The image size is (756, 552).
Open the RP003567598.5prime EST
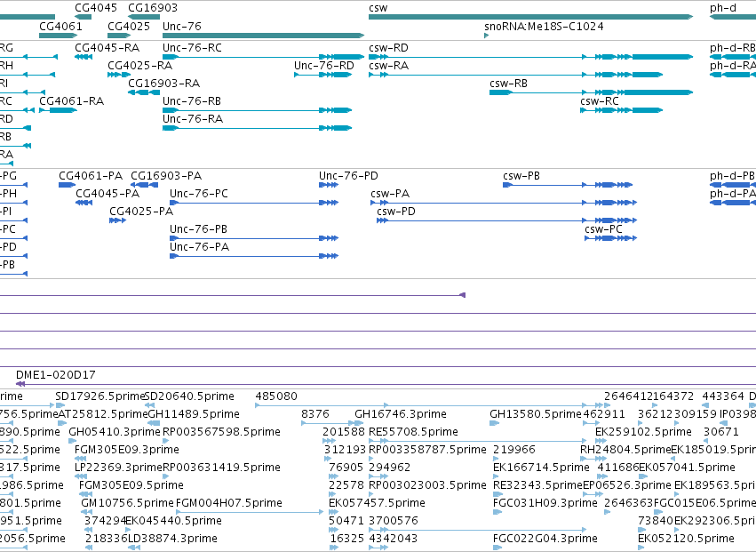pos(166,441)
